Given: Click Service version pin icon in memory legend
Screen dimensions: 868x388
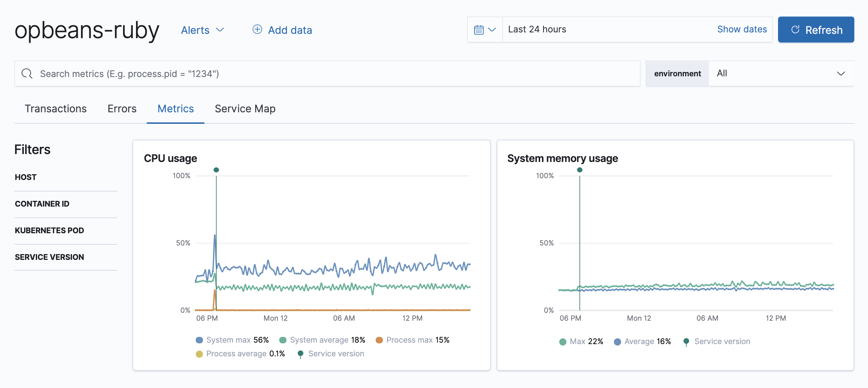Looking at the screenshot, I should pyautogui.click(x=686, y=342).
